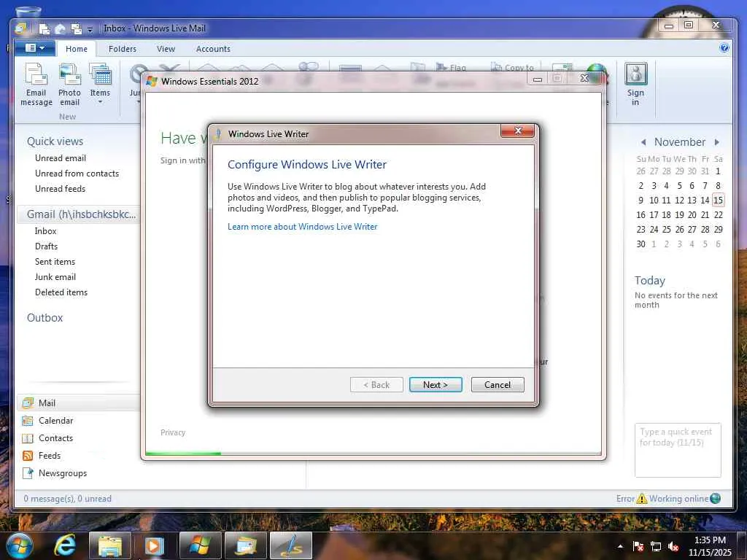Viewport: 747px width, 560px height.
Task: Click the Sign in icon on ribbon
Action: pyautogui.click(x=635, y=85)
